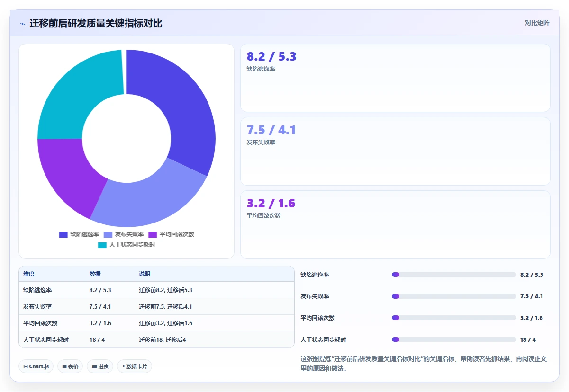
Task: Select 平均回滚次数 table row name cell
Action: (40, 323)
